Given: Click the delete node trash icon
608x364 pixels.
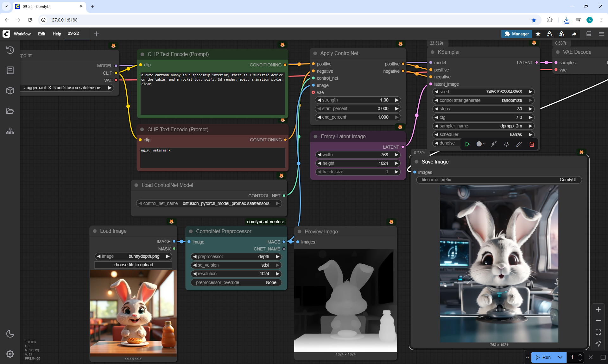Looking at the screenshot, I should [x=532, y=144].
